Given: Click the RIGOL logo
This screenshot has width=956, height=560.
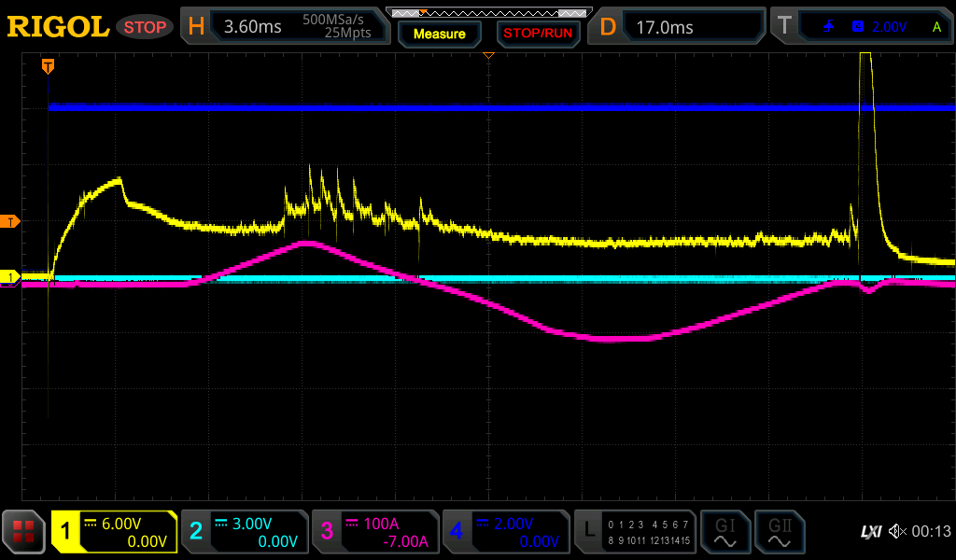Looking at the screenshot, I should coord(58,27).
